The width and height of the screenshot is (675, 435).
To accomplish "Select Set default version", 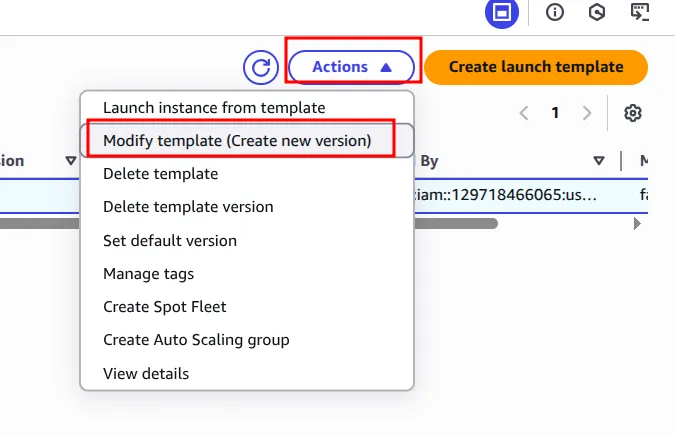I will coord(247,241).
